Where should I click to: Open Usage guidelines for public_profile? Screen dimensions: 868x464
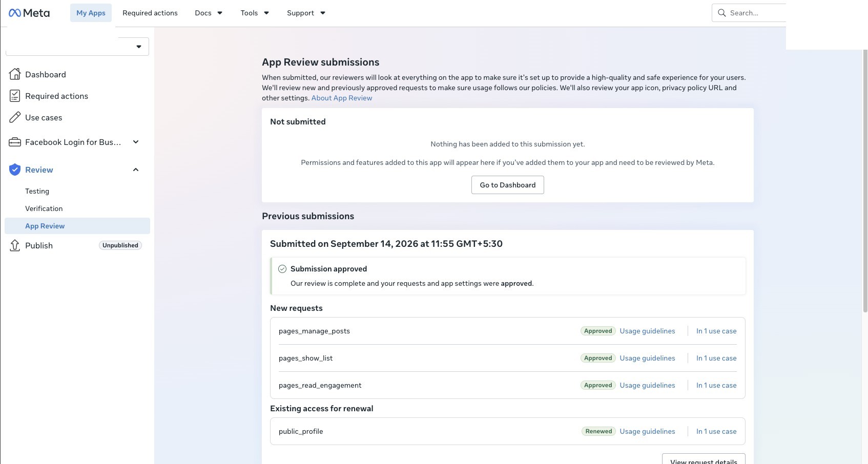647,431
